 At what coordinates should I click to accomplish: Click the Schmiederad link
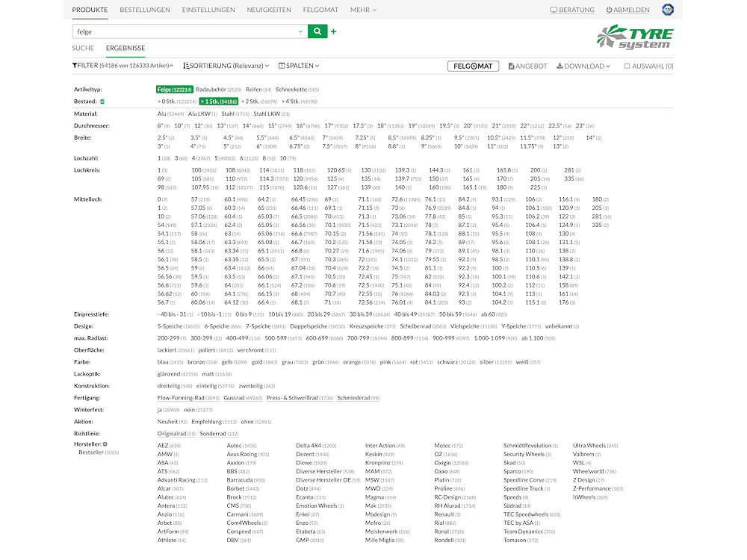point(359,398)
